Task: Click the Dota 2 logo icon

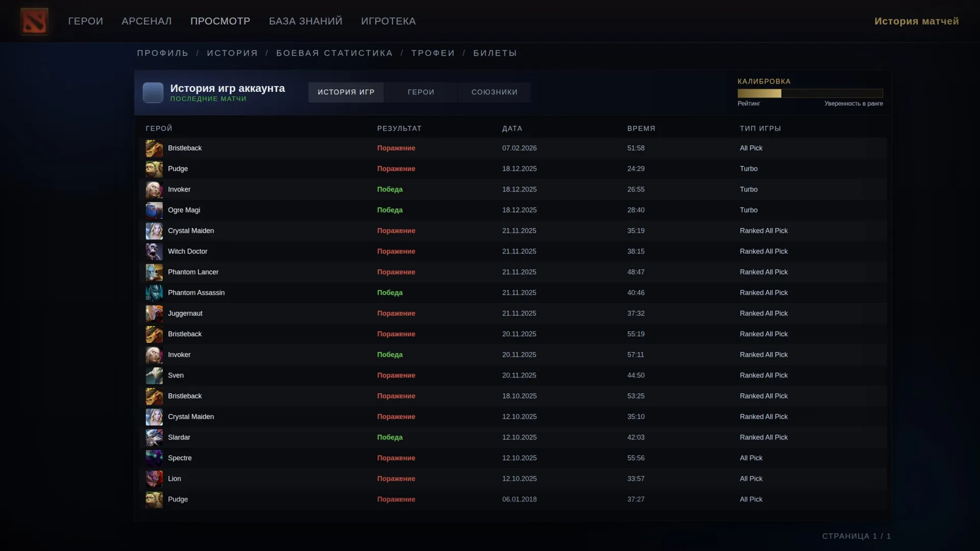Action: (34, 21)
